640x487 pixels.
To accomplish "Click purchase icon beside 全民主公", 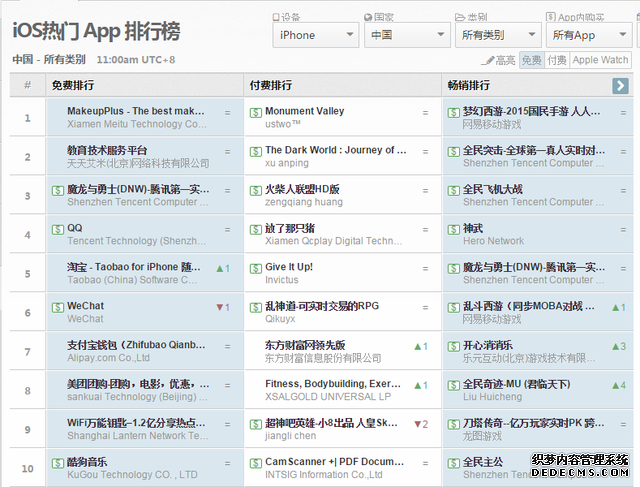I will (453, 463).
